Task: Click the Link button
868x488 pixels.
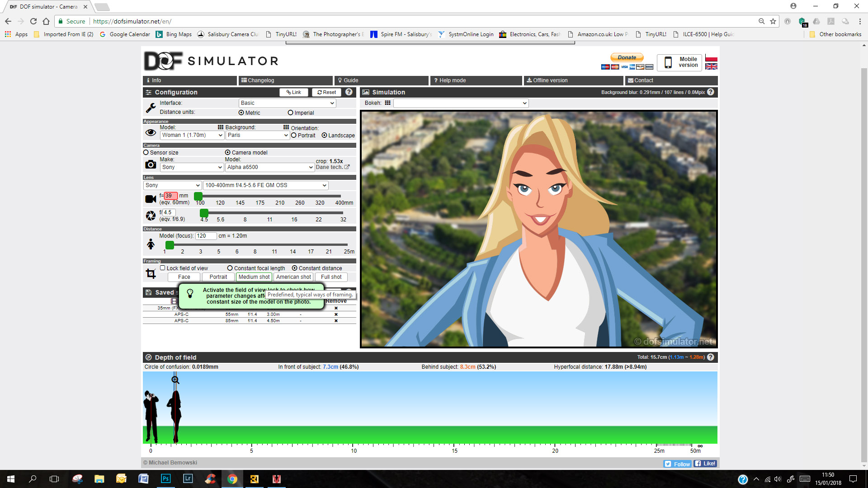Action: (294, 92)
